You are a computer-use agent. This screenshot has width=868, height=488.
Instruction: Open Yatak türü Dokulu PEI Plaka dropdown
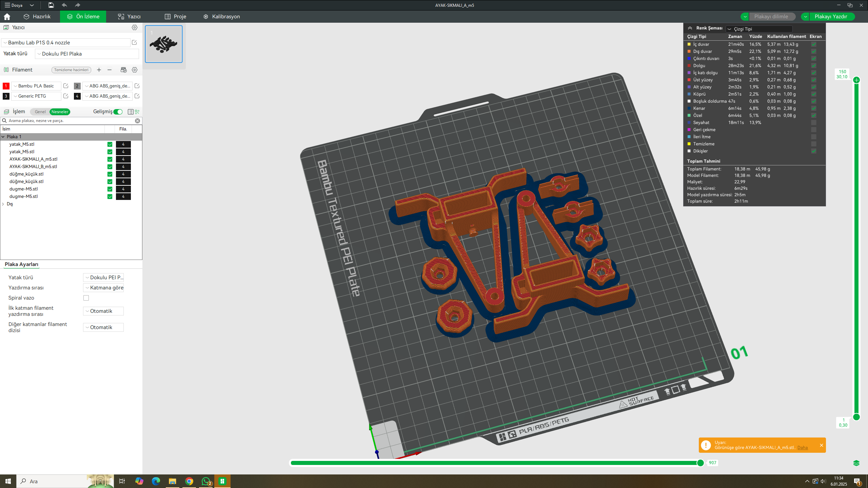tap(87, 54)
